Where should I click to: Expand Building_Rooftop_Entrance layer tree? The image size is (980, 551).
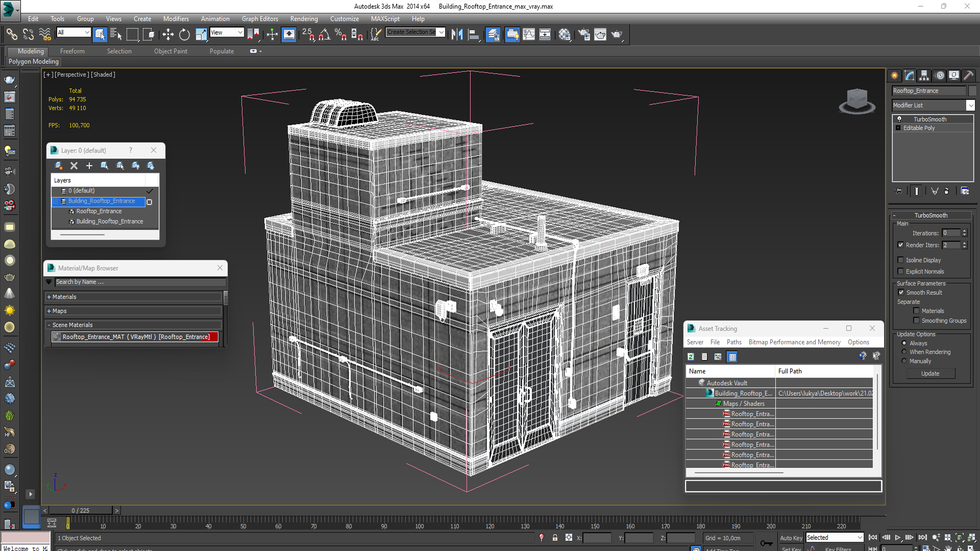pyautogui.click(x=55, y=201)
